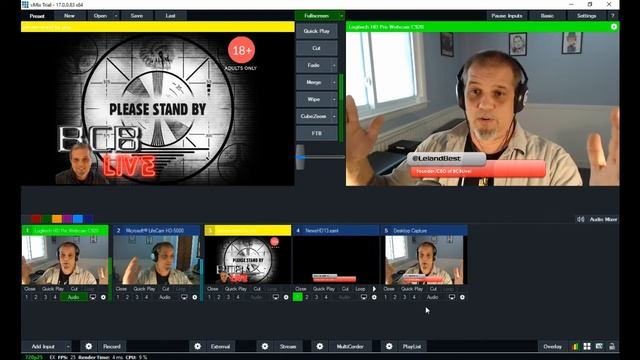Open Settings in top bar

587,16
